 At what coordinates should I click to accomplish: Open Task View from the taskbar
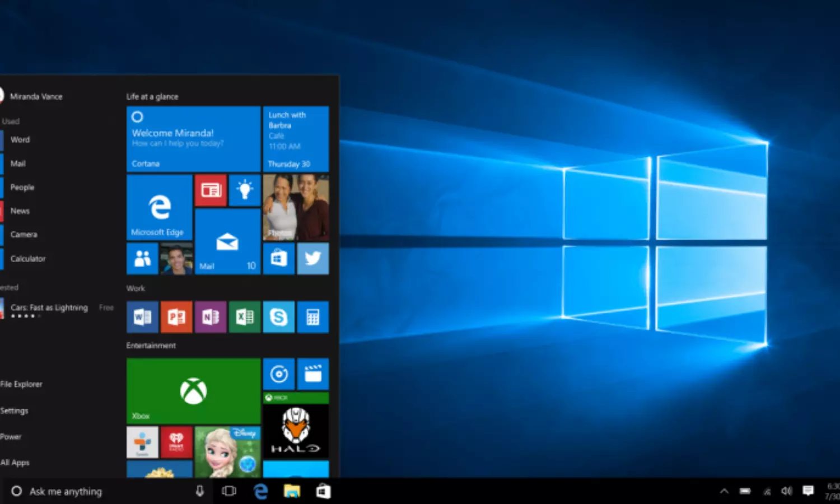229,491
